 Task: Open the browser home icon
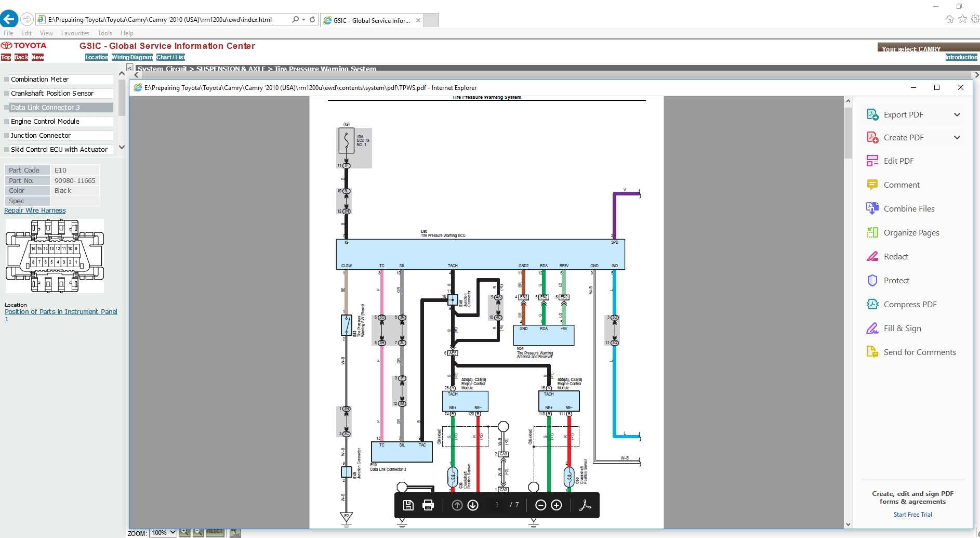(x=950, y=19)
